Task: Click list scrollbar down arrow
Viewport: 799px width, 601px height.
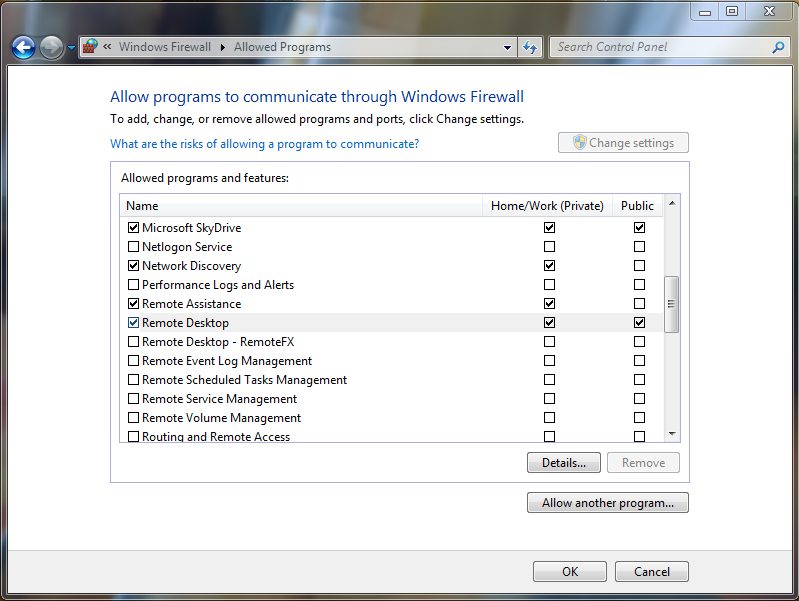Action: pyautogui.click(x=672, y=434)
